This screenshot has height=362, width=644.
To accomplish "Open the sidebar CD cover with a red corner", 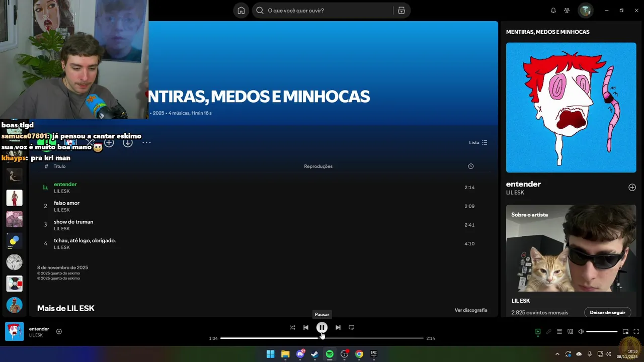I will coord(15,284).
